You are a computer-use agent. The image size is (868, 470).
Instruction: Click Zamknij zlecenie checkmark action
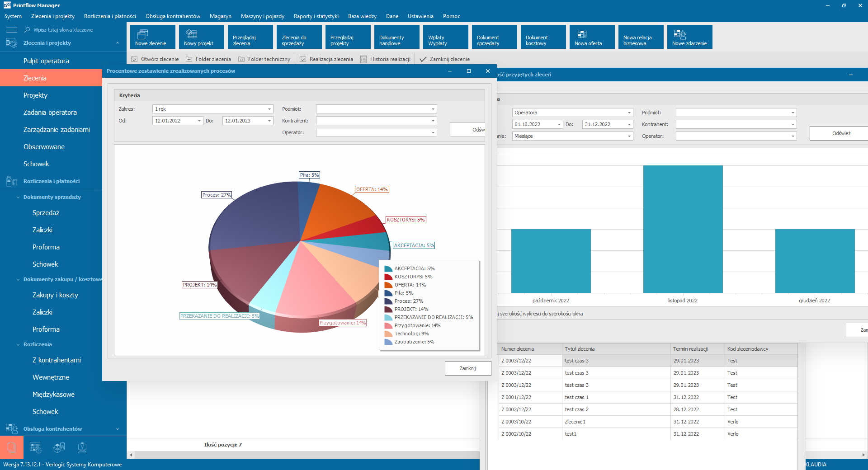(x=445, y=59)
